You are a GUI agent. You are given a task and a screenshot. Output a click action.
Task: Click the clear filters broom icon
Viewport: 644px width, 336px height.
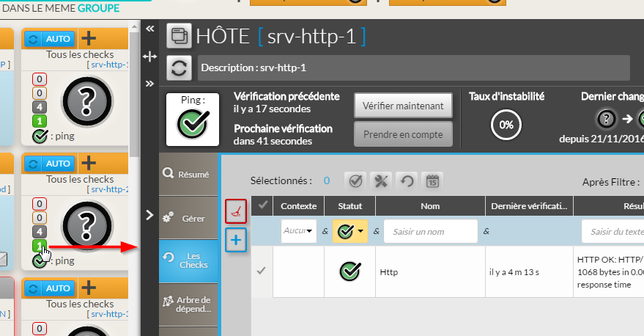[x=236, y=211]
